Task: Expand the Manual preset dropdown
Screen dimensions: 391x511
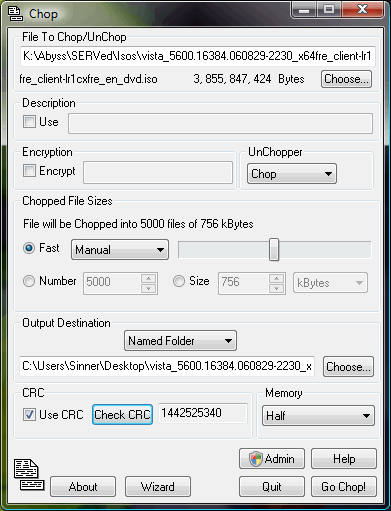Action: (120, 249)
